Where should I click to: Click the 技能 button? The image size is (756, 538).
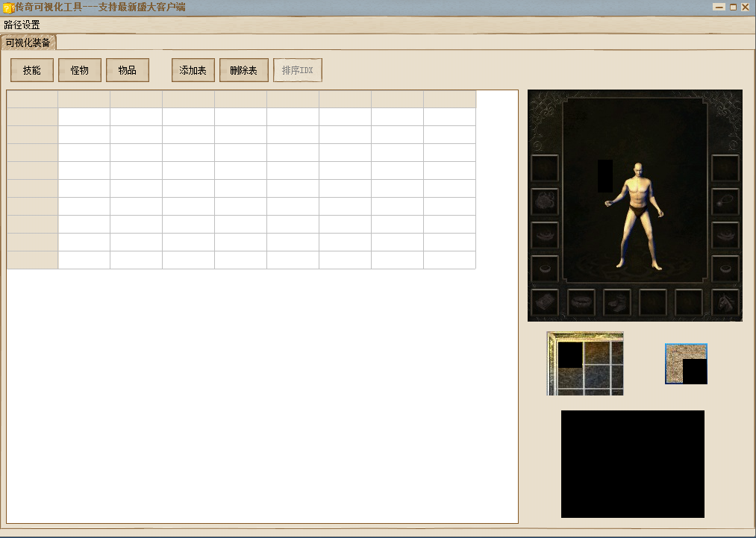(x=32, y=70)
